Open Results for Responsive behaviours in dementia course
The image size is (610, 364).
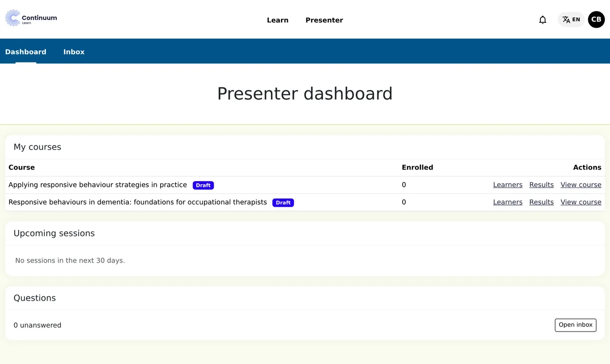point(541,202)
